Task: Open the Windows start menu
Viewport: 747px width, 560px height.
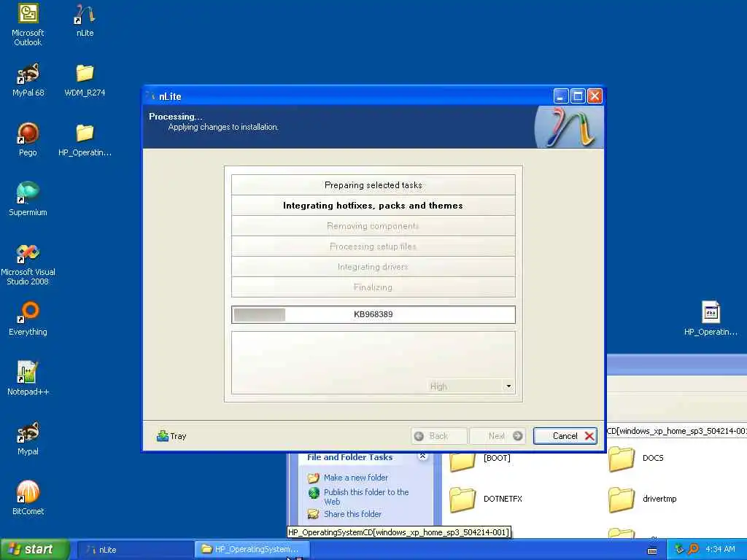Action: (x=35, y=549)
